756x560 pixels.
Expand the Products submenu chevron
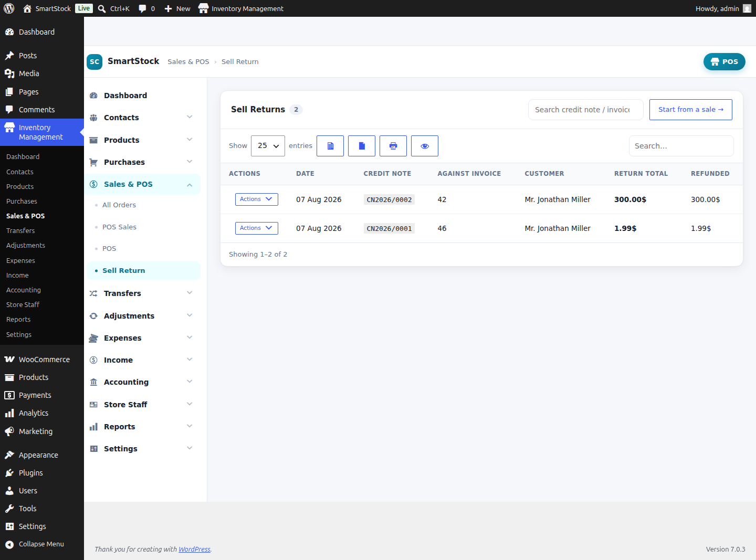[190, 140]
